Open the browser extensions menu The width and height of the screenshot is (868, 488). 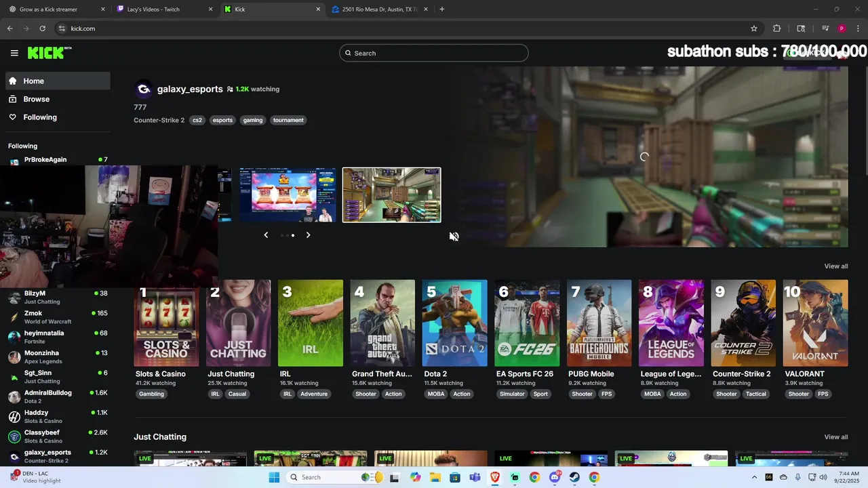777,28
